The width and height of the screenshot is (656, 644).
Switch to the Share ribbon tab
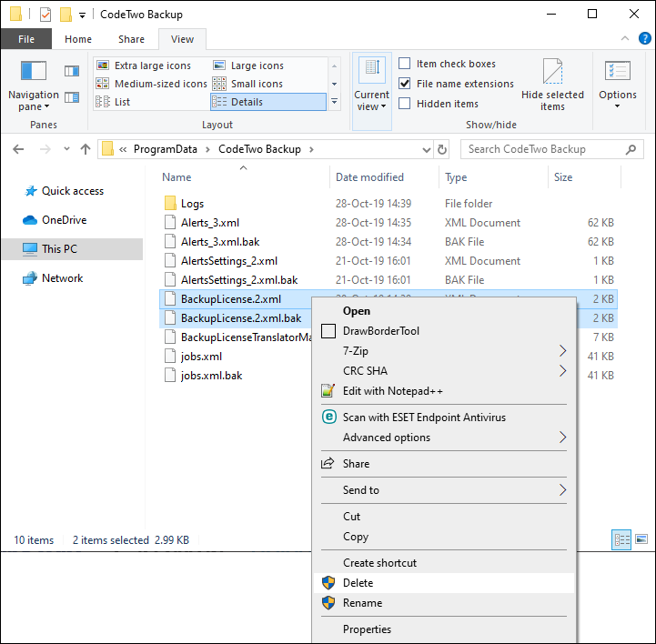point(131,39)
